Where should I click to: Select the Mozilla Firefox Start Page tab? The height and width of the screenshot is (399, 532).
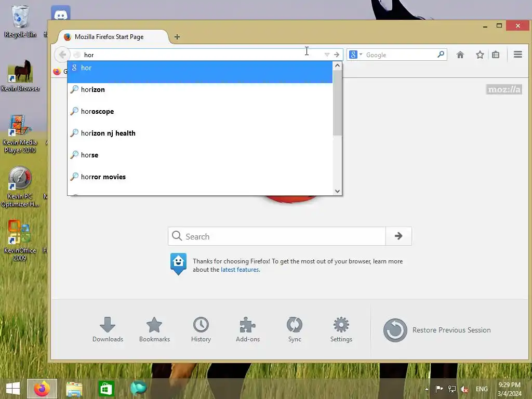[x=113, y=37]
